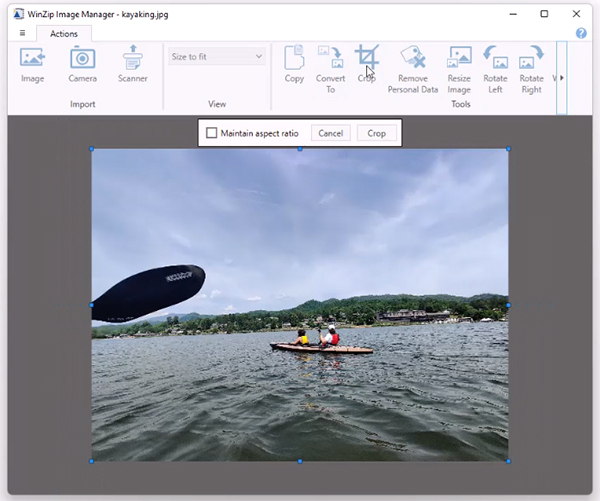Viewport: 600px width, 501px height.
Task: Apply crop with the Crop button
Action: 376,133
